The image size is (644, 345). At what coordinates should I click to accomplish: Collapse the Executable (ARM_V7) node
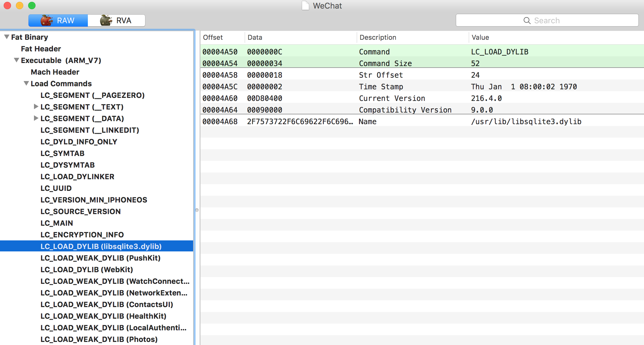pos(17,60)
